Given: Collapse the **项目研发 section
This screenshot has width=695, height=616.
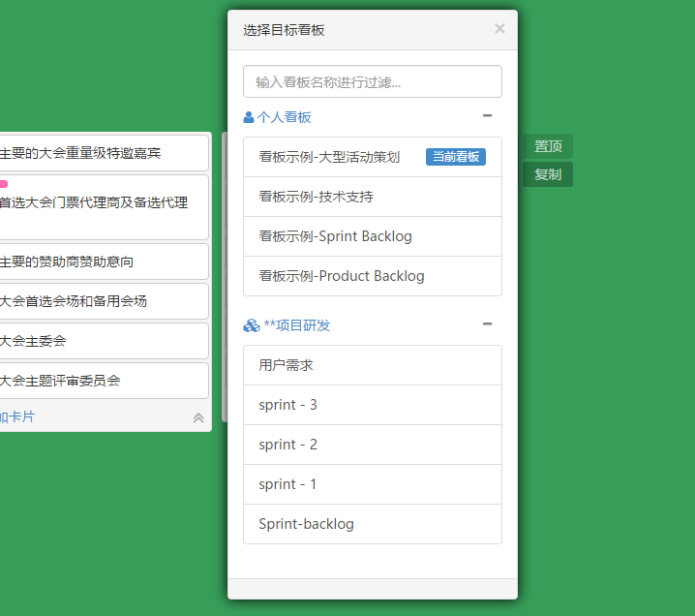Looking at the screenshot, I should (487, 324).
